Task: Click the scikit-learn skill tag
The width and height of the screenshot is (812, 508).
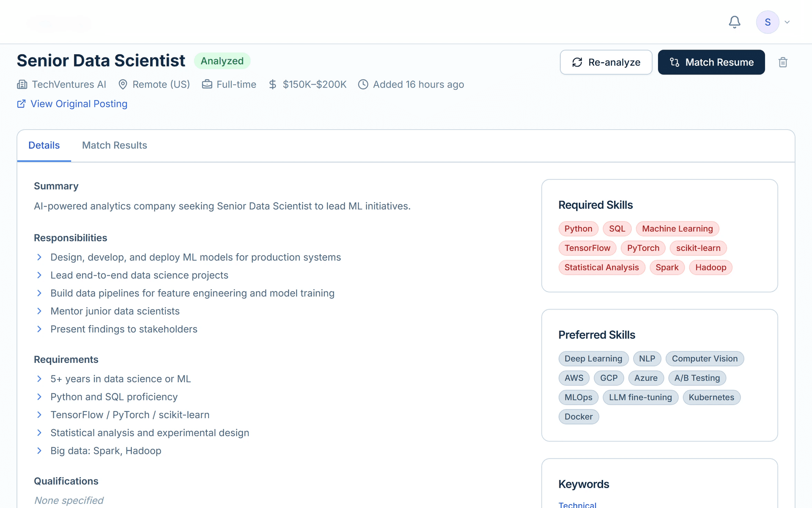Action: (698, 248)
